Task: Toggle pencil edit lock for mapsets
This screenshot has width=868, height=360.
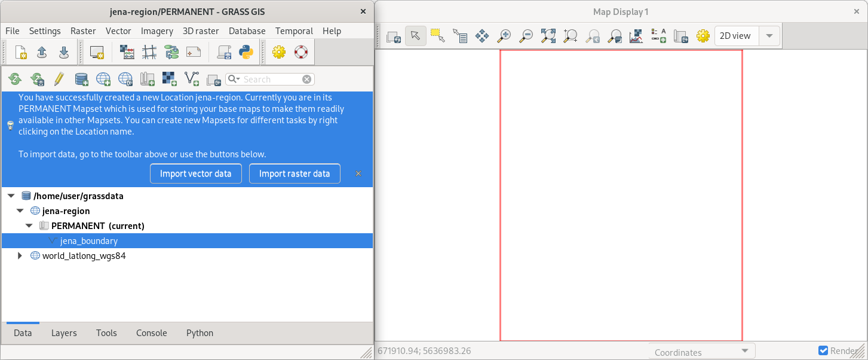Action: [59, 79]
